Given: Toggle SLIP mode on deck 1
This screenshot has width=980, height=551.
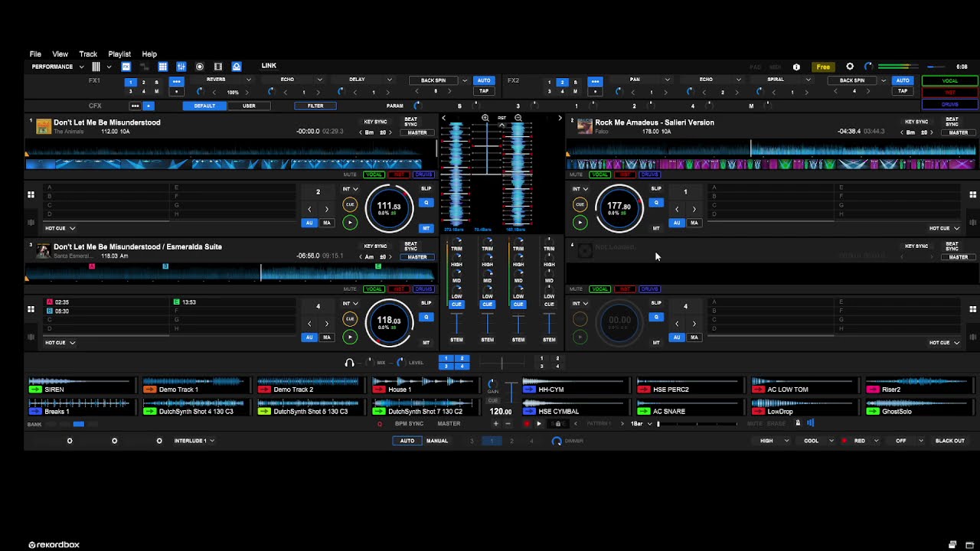Looking at the screenshot, I should (x=426, y=188).
